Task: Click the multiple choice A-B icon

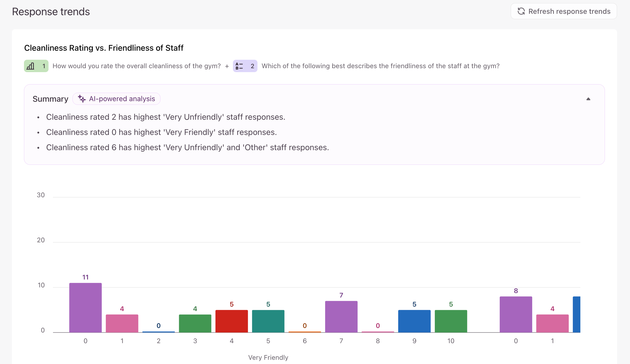Action: click(x=239, y=66)
